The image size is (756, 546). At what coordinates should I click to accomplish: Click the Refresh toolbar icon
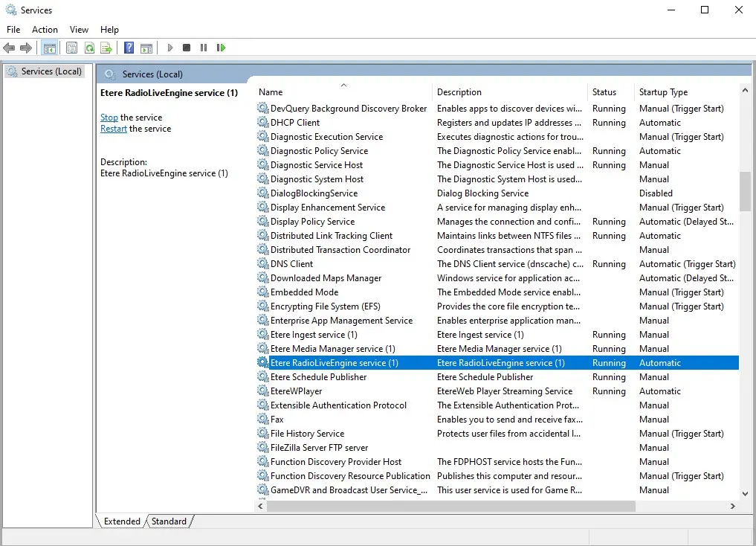click(x=89, y=48)
